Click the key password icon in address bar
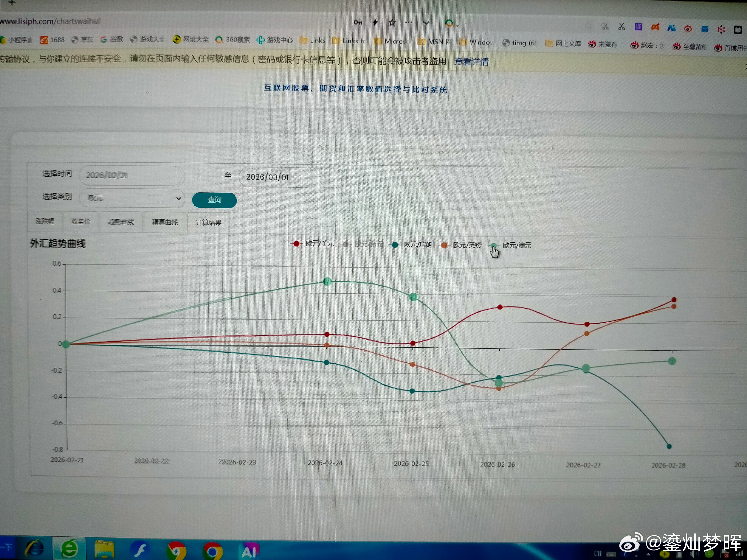 tap(358, 23)
